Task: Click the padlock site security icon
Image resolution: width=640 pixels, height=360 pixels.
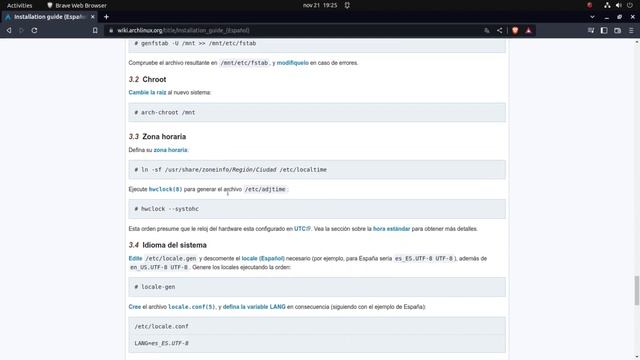Action: (111, 31)
